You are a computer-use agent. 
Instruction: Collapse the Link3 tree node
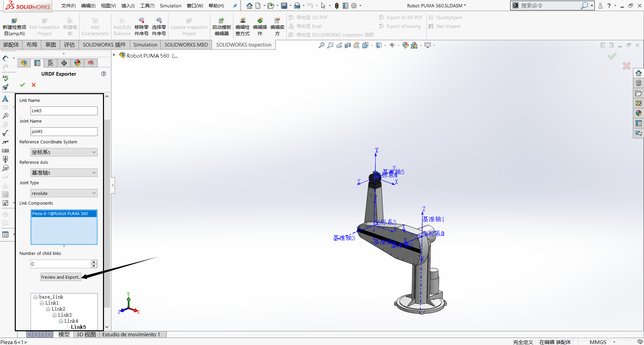click(54, 315)
